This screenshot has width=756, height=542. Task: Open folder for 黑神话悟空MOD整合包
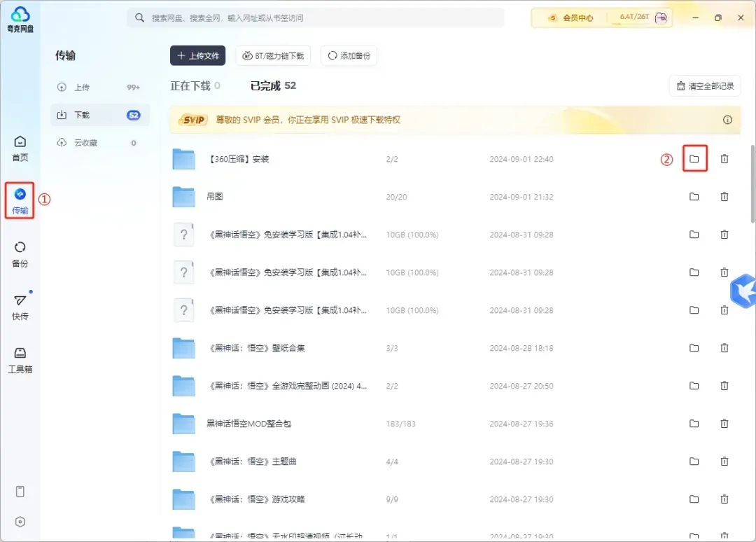694,424
